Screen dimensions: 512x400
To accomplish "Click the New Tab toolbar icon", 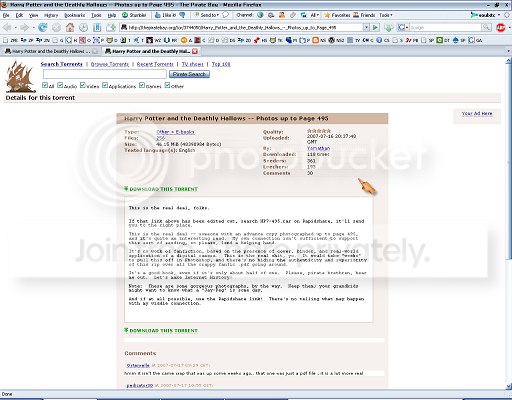I will (111, 27).
